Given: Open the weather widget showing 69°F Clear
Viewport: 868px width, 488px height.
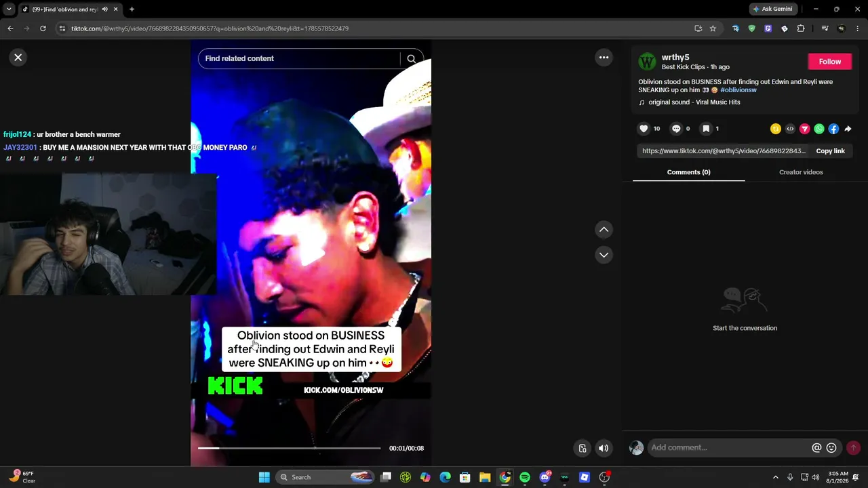Looking at the screenshot, I should [22, 477].
